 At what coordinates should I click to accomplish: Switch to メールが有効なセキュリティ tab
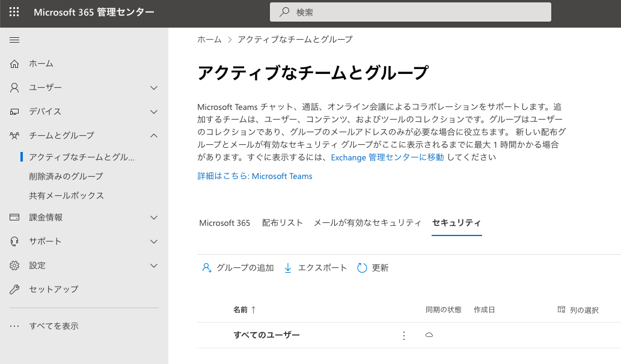point(367,223)
